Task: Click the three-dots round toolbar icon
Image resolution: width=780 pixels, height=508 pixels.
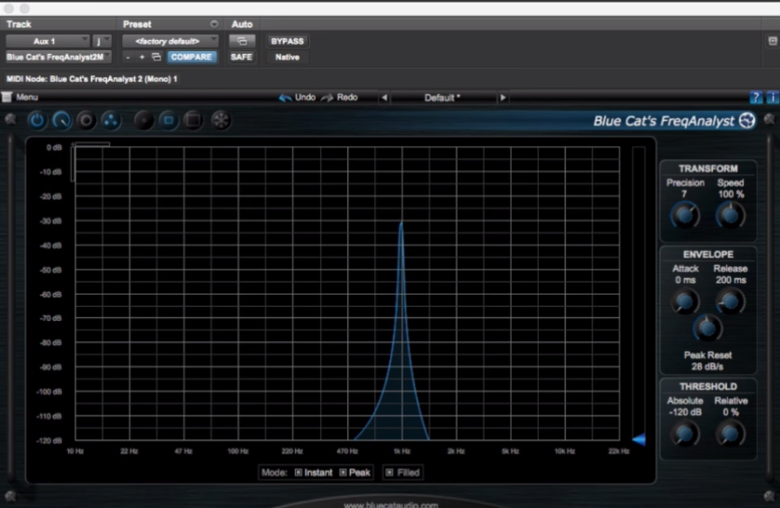Action: coord(110,120)
